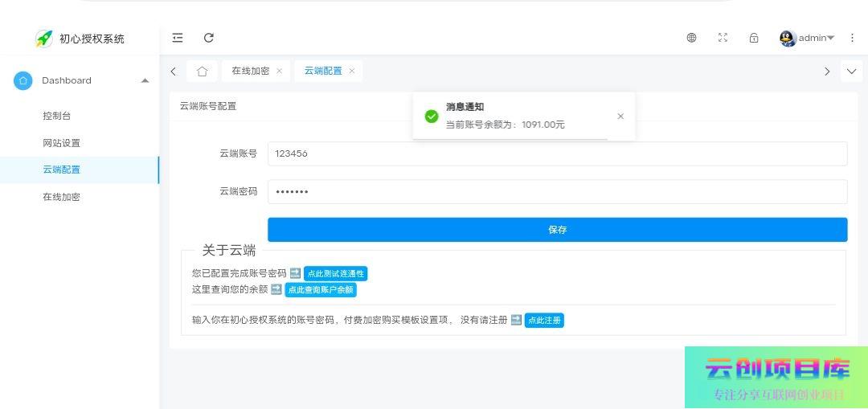Click the 点此测试连通性 button
The image size is (868, 409).
point(335,274)
